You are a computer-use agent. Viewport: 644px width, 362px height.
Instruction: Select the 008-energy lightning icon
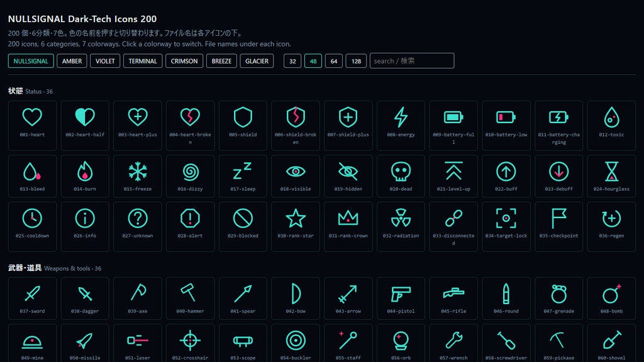(x=401, y=118)
